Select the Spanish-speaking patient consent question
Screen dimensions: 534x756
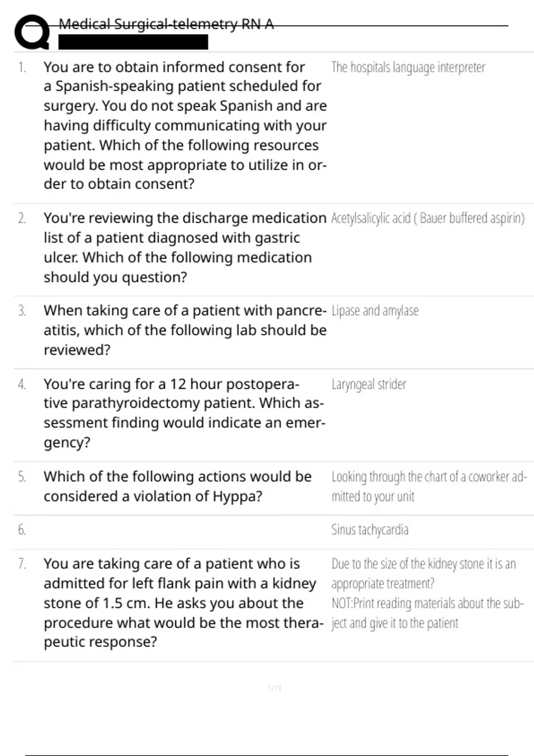tap(185, 125)
